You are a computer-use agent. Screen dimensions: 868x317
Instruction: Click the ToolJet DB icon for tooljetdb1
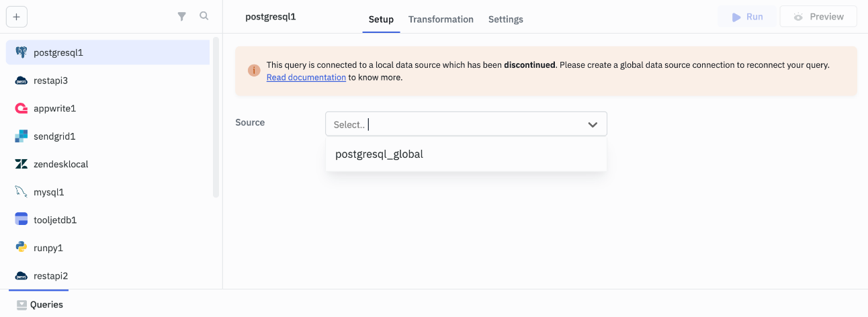[x=21, y=220]
